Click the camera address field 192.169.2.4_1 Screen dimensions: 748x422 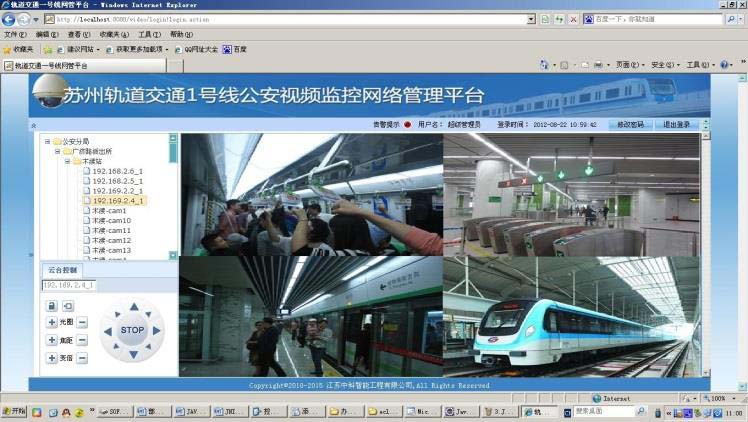tap(69, 285)
